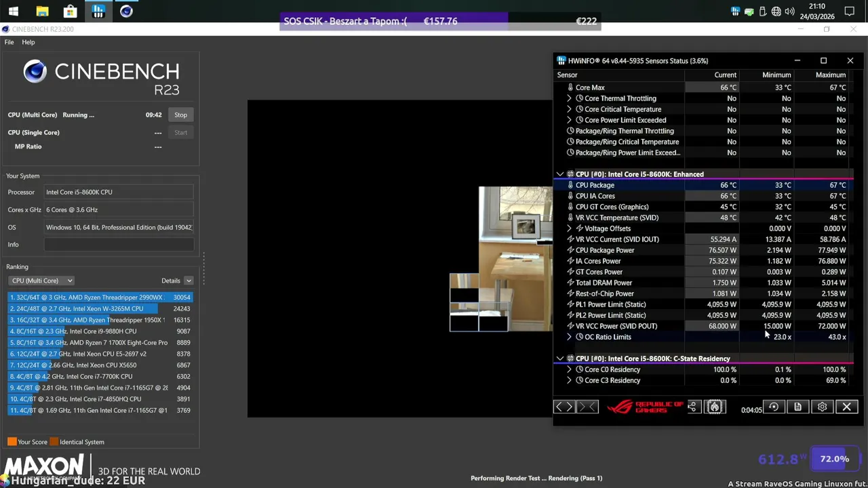
Task: Open the Windows Start menu
Action: [14, 12]
